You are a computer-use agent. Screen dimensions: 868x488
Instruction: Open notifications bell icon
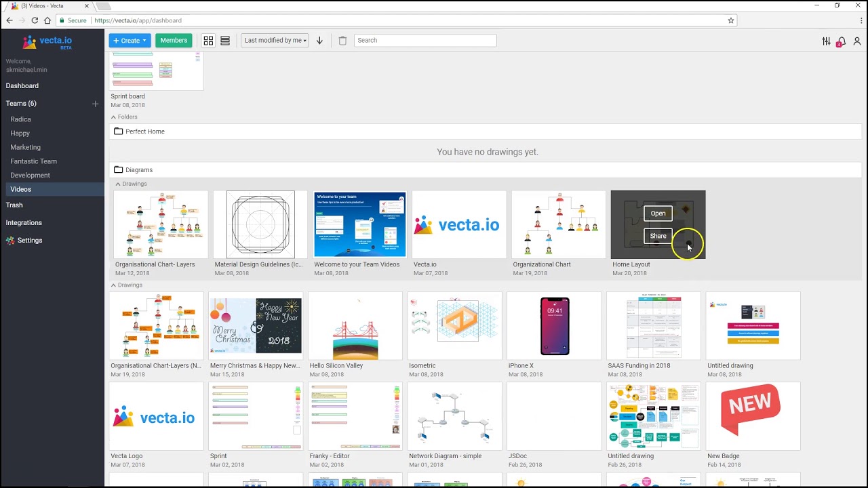click(841, 41)
